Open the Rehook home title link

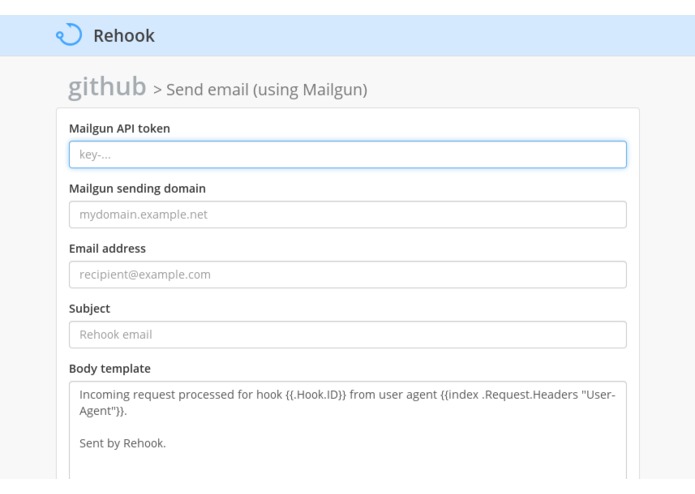pos(124,36)
